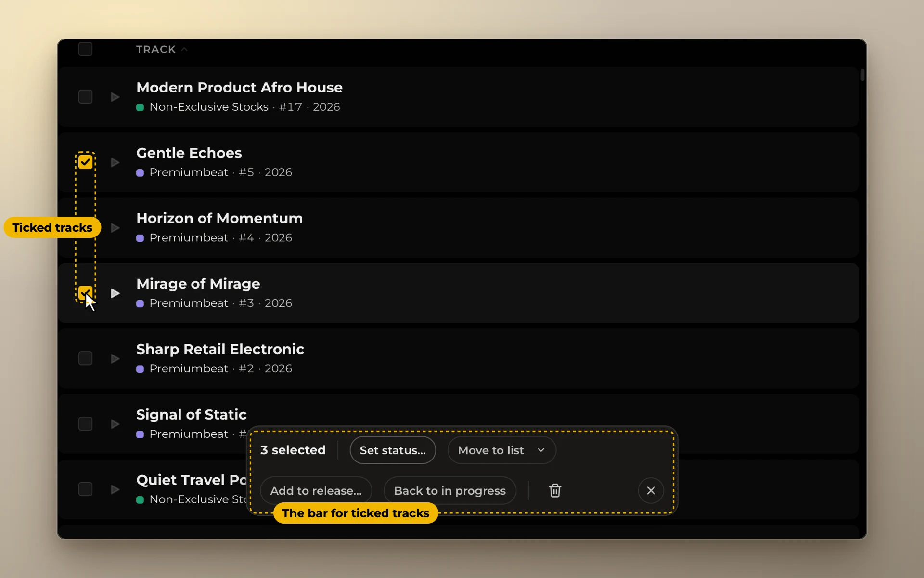Play the Horizon of Momentum track
The width and height of the screenshot is (924, 578).
[115, 228]
